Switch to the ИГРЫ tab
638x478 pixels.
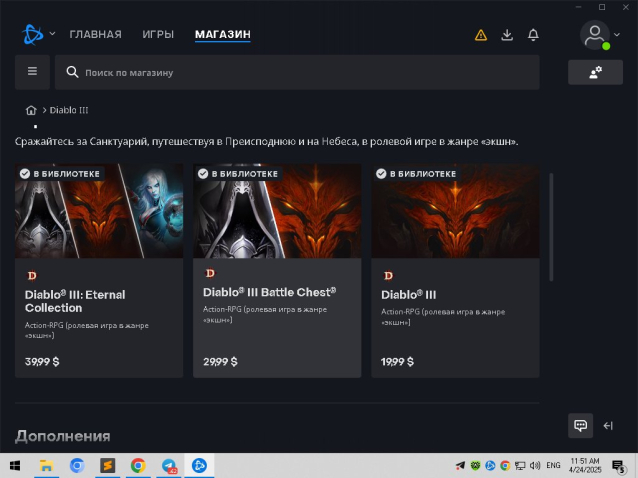[x=158, y=34]
